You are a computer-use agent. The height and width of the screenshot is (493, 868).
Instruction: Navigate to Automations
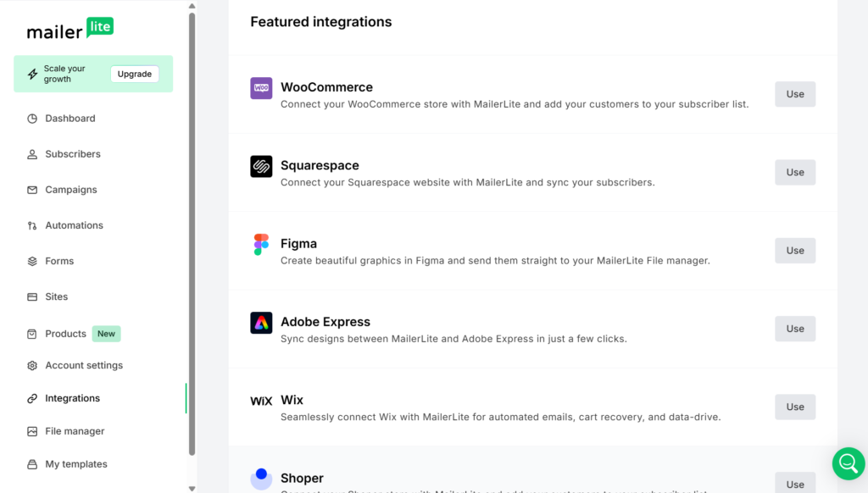click(74, 226)
